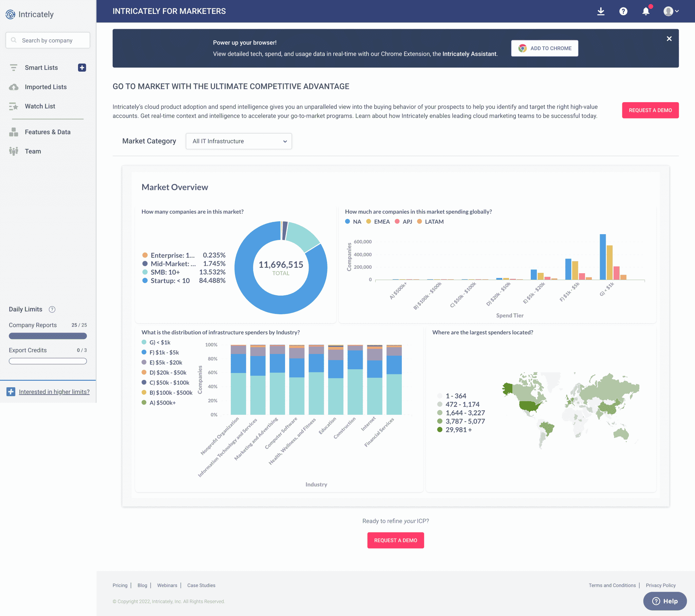
Task: Open Features & Data menu item
Action: 48,132
